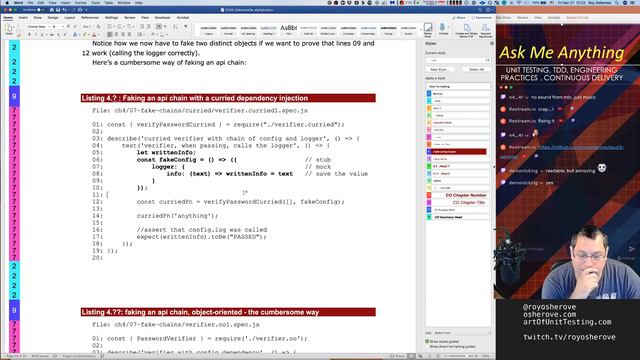The image size is (640, 360).
Task: Open the Insert ribbon tab
Action: point(23,18)
